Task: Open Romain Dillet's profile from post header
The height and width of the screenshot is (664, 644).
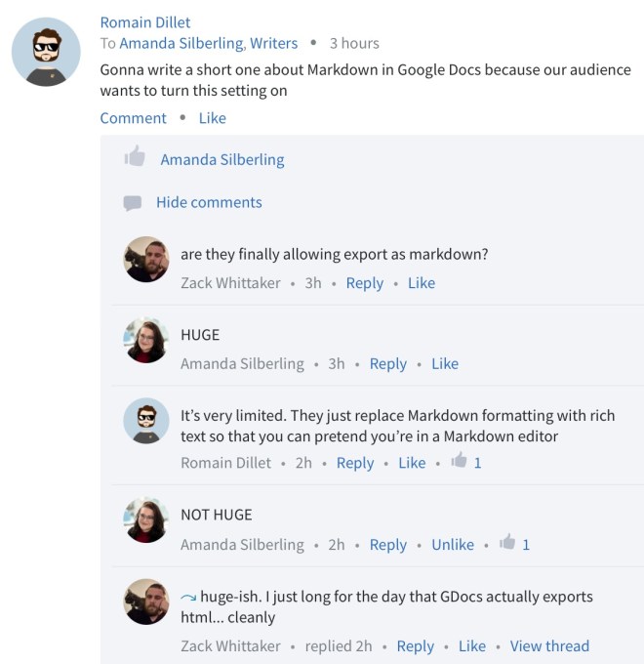Action: pyautogui.click(x=145, y=21)
